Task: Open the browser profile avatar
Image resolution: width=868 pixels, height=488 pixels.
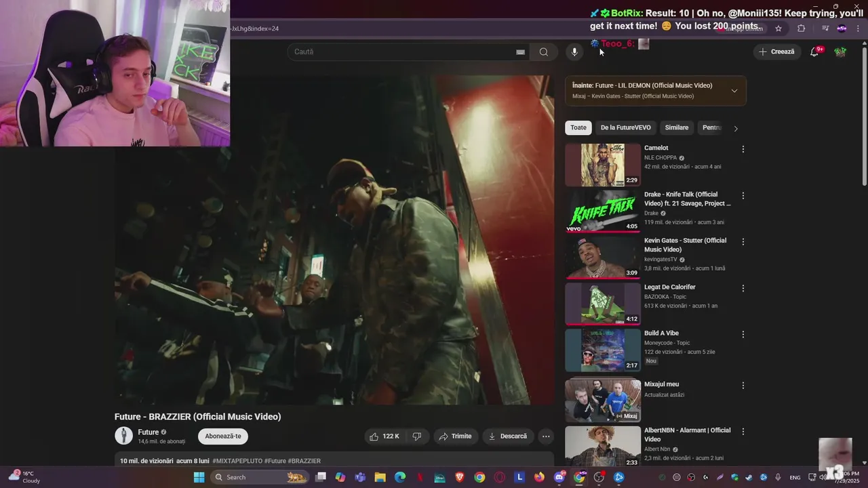Action: [x=842, y=28]
